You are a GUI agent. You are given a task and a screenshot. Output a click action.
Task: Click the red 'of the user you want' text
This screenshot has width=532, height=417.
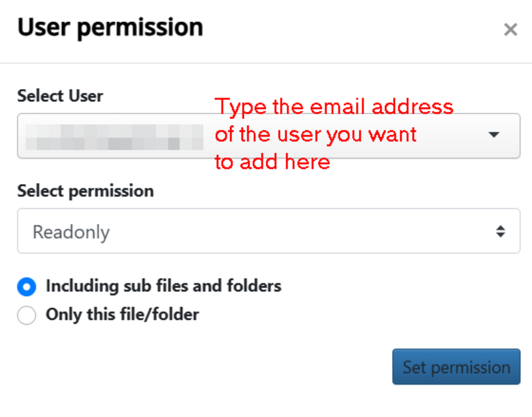point(315,135)
